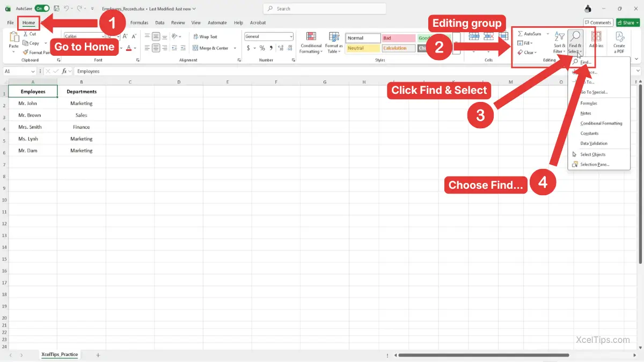Open the Merge & Center dropdown arrow
Screen dimensions: 644x362
[235, 48]
